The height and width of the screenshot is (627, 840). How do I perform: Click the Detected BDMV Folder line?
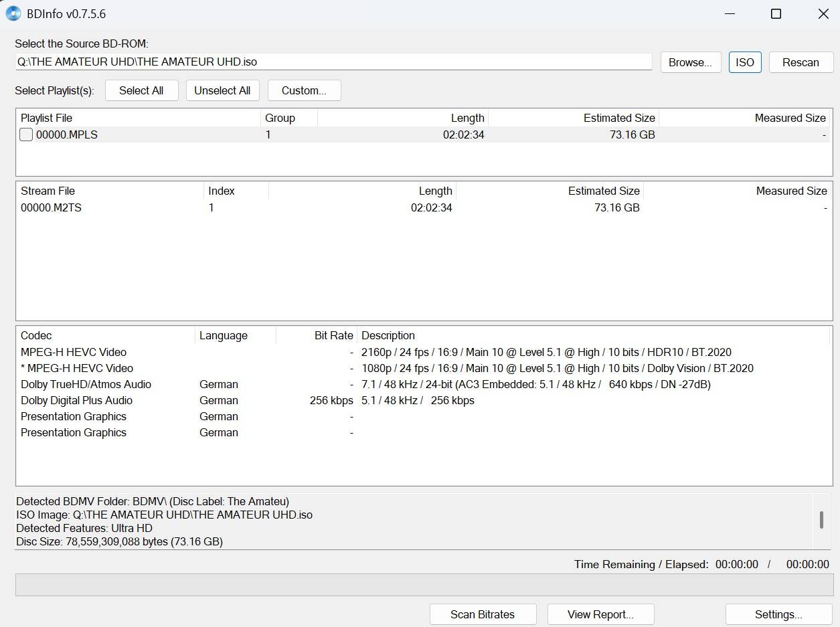(x=153, y=501)
